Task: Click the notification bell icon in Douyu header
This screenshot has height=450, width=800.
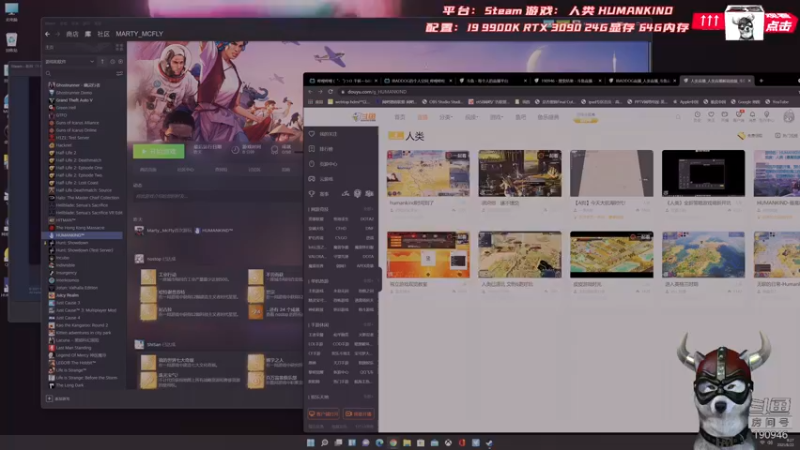Action: [x=752, y=116]
